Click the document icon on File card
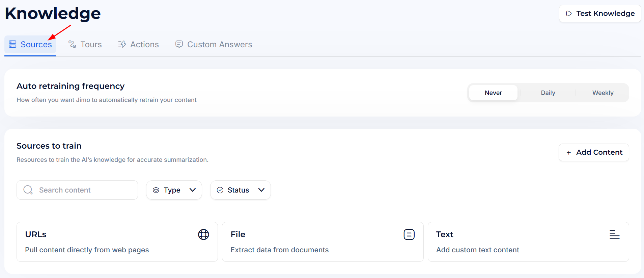Screen dimensions: 644x278 [x=409, y=234]
